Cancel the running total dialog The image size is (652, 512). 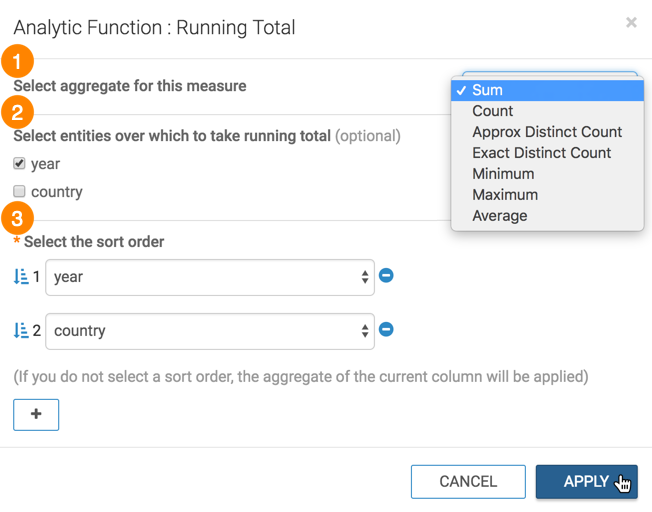pos(468,481)
